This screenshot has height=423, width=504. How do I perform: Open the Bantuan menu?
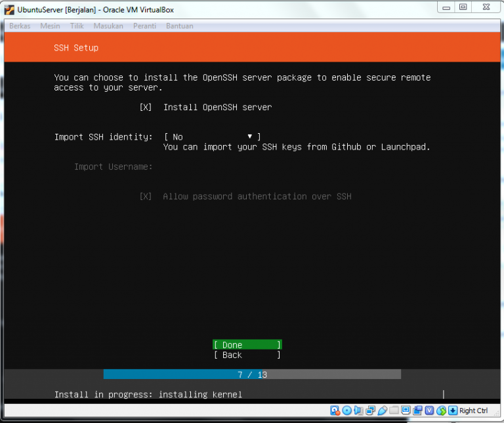pos(180,26)
